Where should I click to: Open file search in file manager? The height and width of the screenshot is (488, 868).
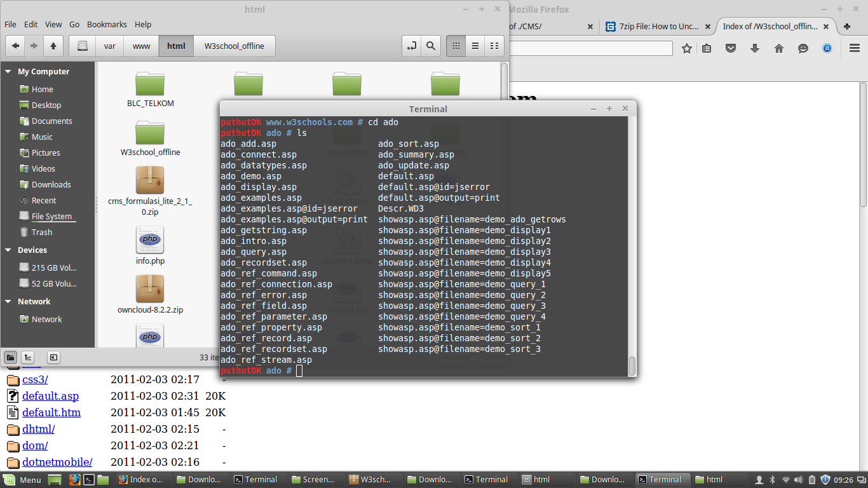click(x=431, y=46)
